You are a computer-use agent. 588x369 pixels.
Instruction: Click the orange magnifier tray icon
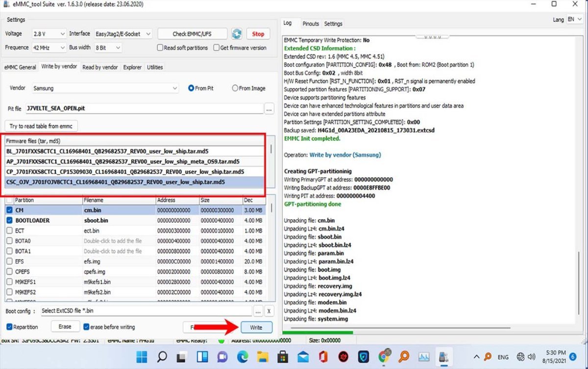tap(488, 356)
